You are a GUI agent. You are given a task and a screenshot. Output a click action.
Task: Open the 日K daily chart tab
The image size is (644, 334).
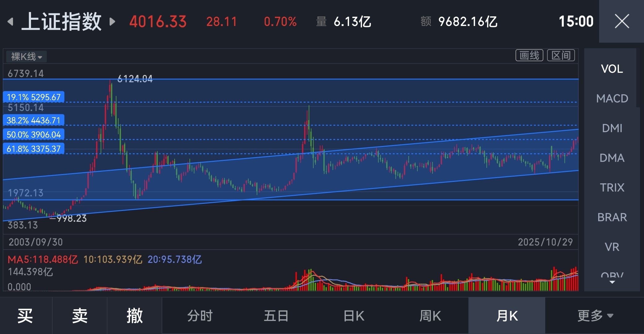point(354,316)
